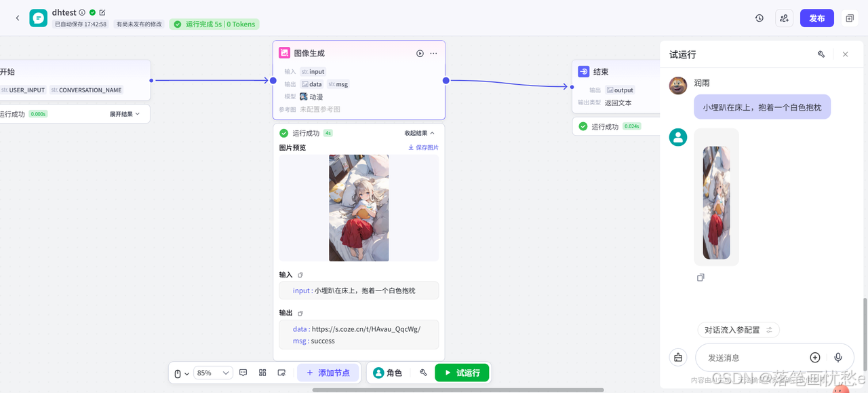Click the 未配置参考图 text
Screen dimensions: 868x393
tap(320, 109)
